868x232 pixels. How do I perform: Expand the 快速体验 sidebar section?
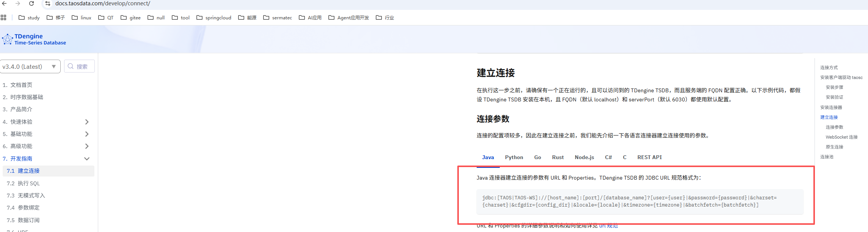click(x=86, y=122)
